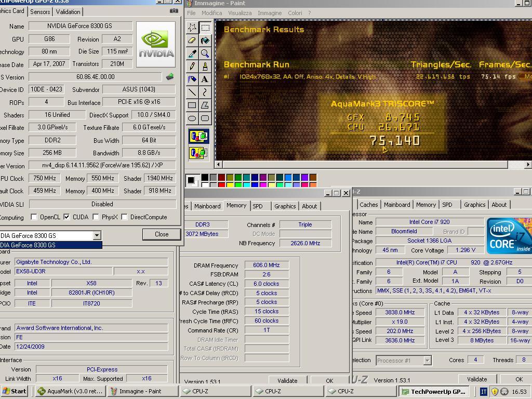The width and height of the screenshot is (532, 399).
Task: Pick the Curve tool in Paint
Action: pyautogui.click(x=205, y=92)
